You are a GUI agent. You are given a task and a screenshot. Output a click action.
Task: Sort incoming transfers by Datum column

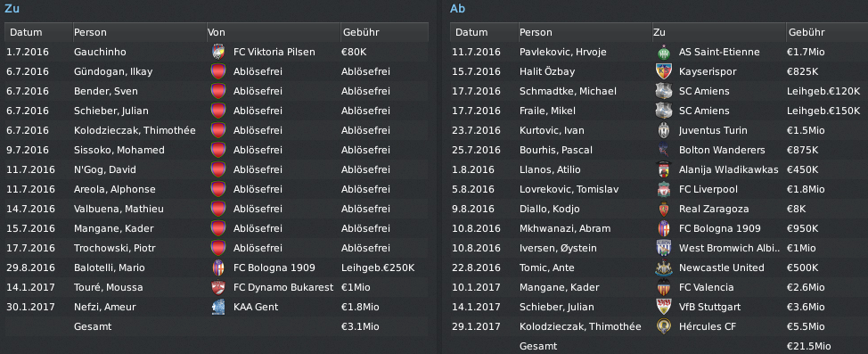click(38, 32)
